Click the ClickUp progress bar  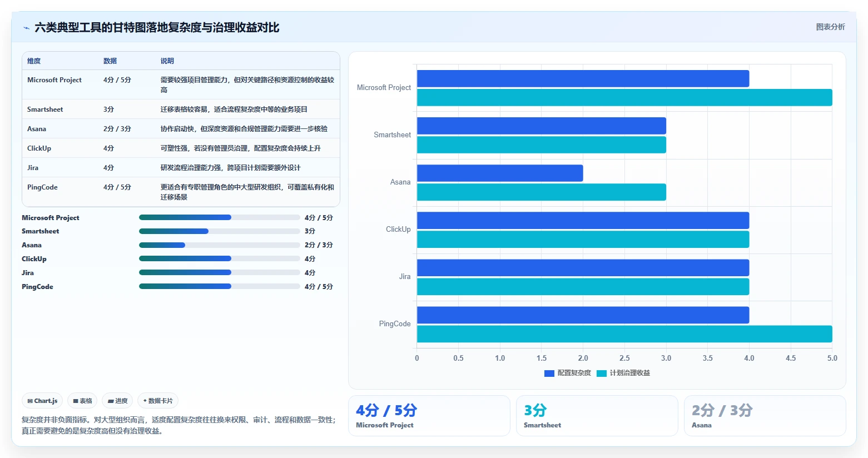click(220, 258)
